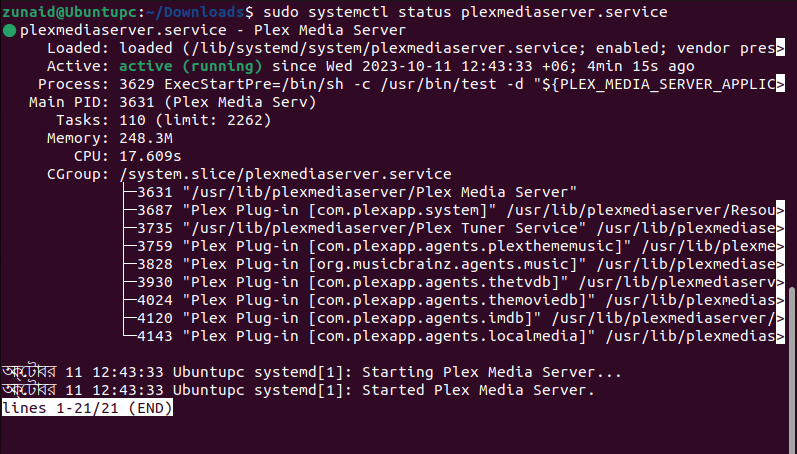Screen dimensions: 797x454
Task: Click the "Started Plex Media Server." log line
Action: coord(478,389)
